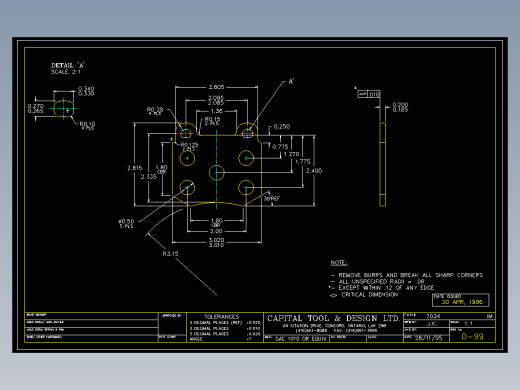
Task: Click the slot outline in Detail A
Action: pos(64,109)
